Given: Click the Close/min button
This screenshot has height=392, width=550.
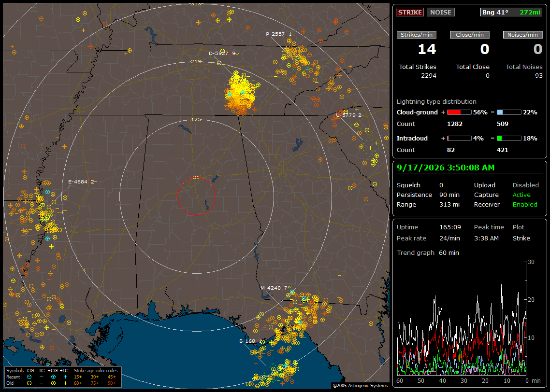Looking at the screenshot, I should [470, 35].
